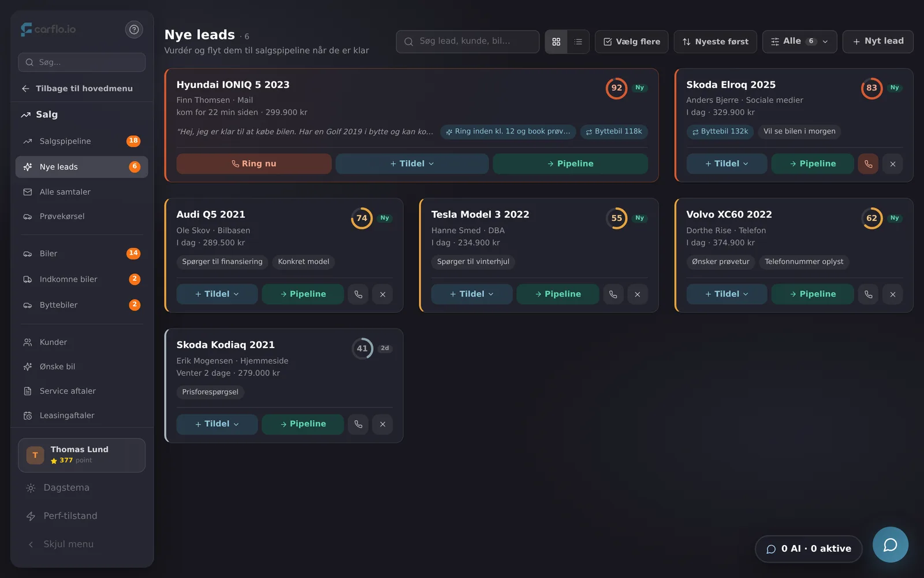Expand Tildel on Tesla Model 3 card
Screen dimensions: 924x578
point(472,294)
